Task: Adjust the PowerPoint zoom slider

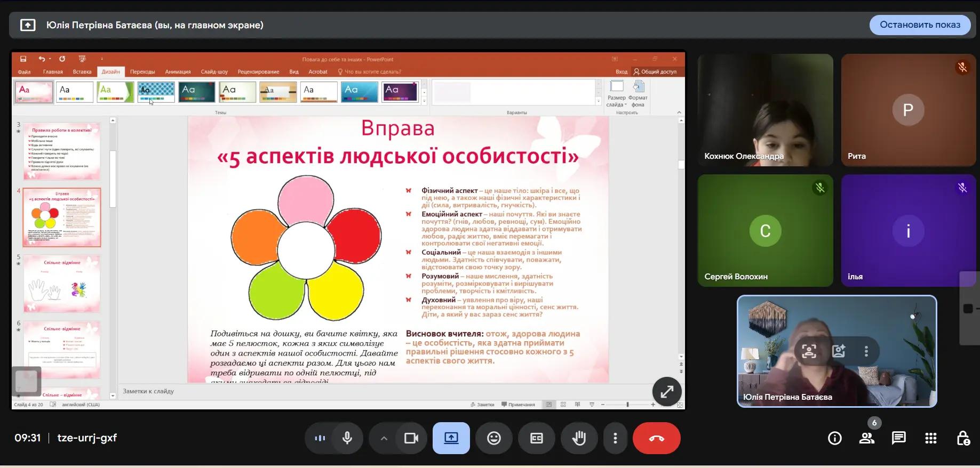Action: click(627, 405)
